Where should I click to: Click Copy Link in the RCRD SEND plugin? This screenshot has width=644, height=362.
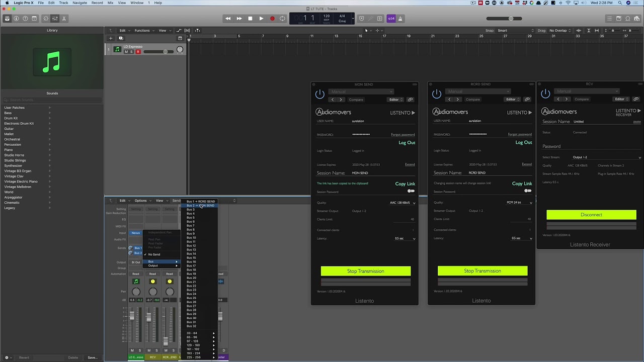tap(522, 184)
